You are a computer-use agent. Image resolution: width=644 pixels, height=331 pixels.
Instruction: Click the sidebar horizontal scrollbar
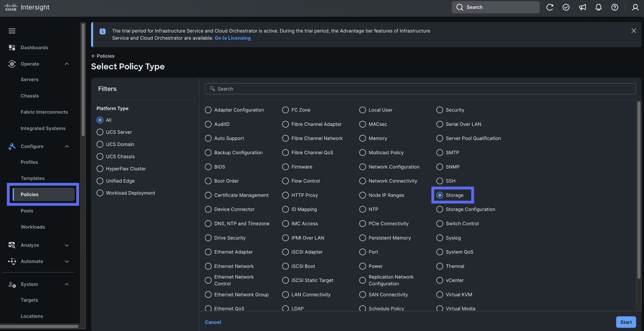[39, 326]
